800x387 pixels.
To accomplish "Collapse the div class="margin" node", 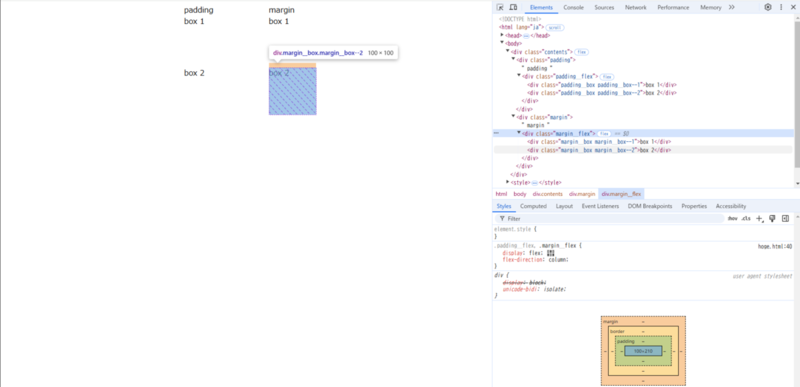I will (x=513, y=117).
